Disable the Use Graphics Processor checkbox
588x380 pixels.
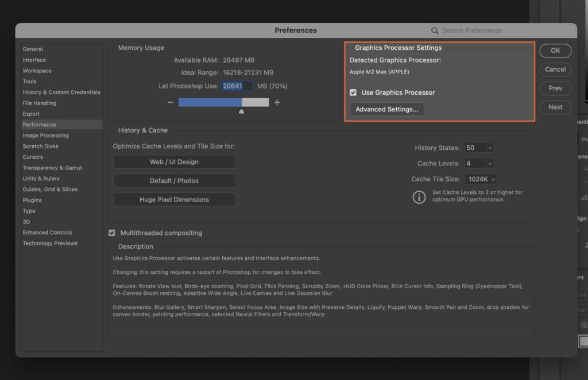pos(352,92)
